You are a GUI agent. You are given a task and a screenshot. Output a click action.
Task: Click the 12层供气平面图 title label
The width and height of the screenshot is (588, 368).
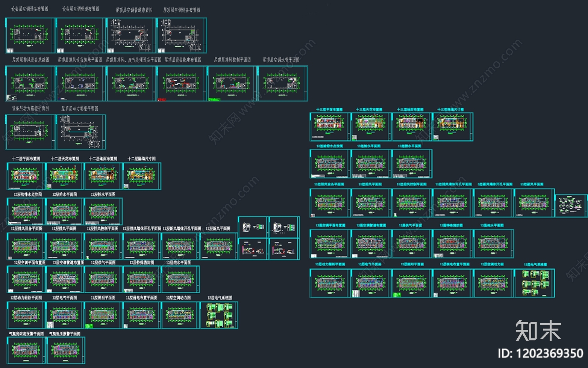[x=103, y=262]
